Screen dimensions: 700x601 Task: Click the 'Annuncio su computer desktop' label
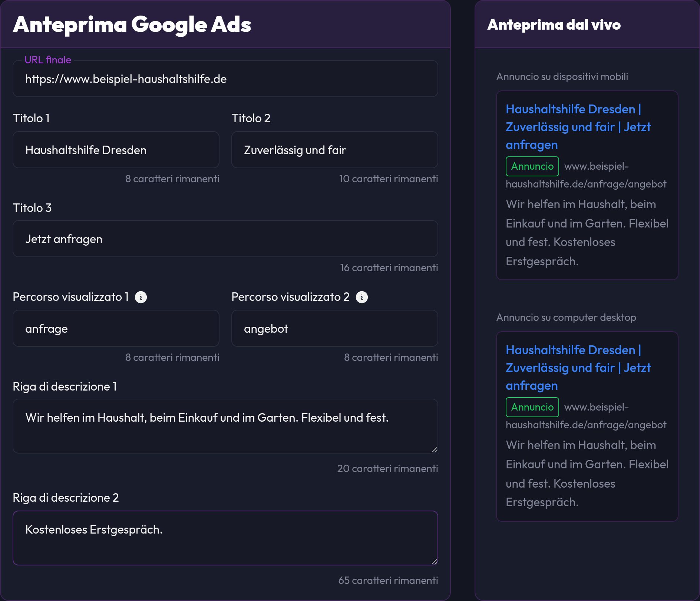click(x=566, y=318)
